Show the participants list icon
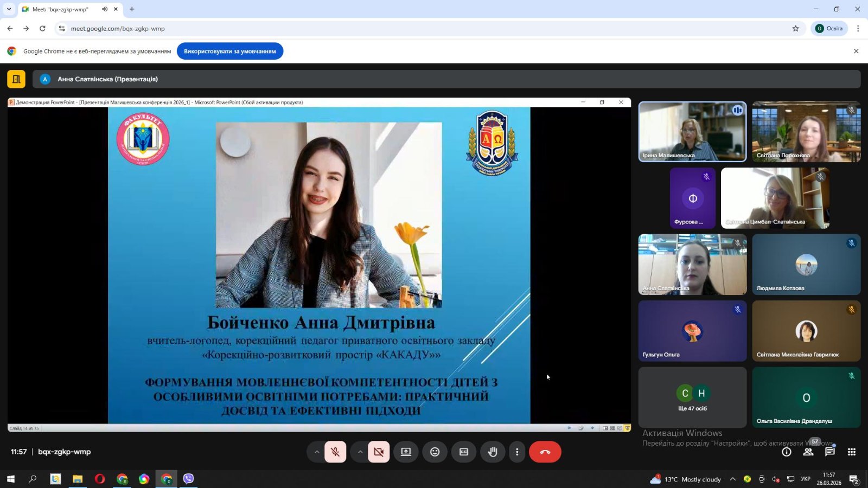 pos(808,452)
